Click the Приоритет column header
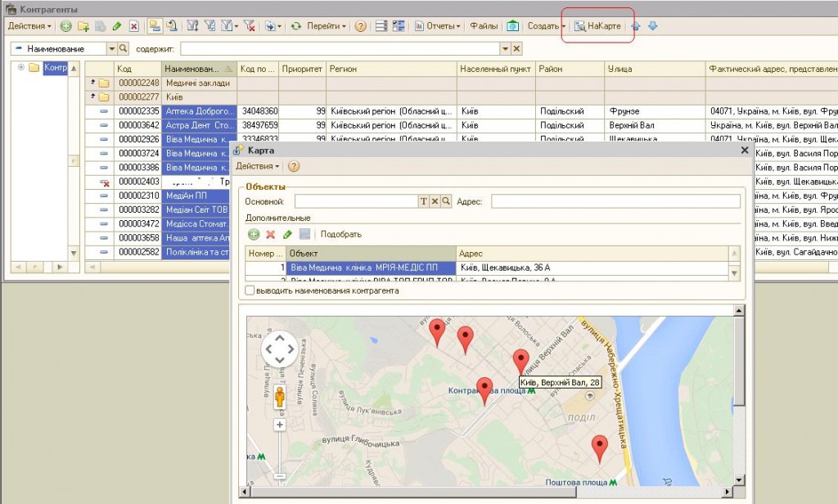The width and height of the screenshot is (838, 504). tap(302, 69)
